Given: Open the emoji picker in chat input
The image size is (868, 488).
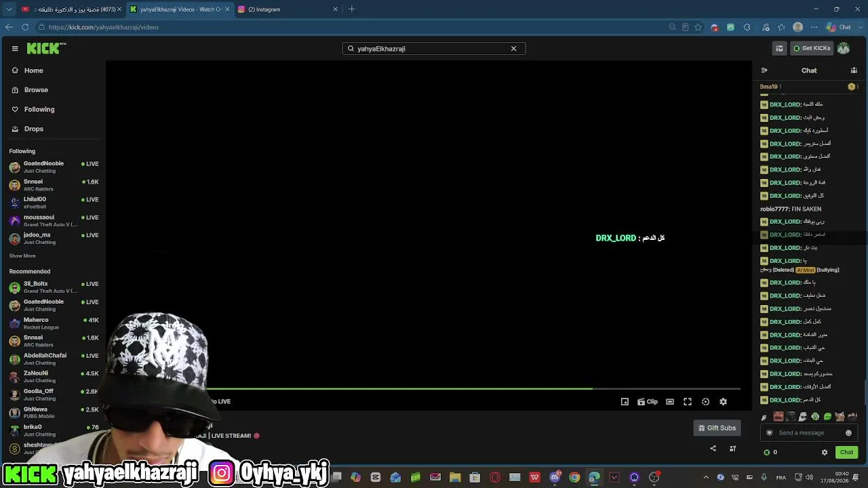Looking at the screenshot, I should click(x=848, y=433).
